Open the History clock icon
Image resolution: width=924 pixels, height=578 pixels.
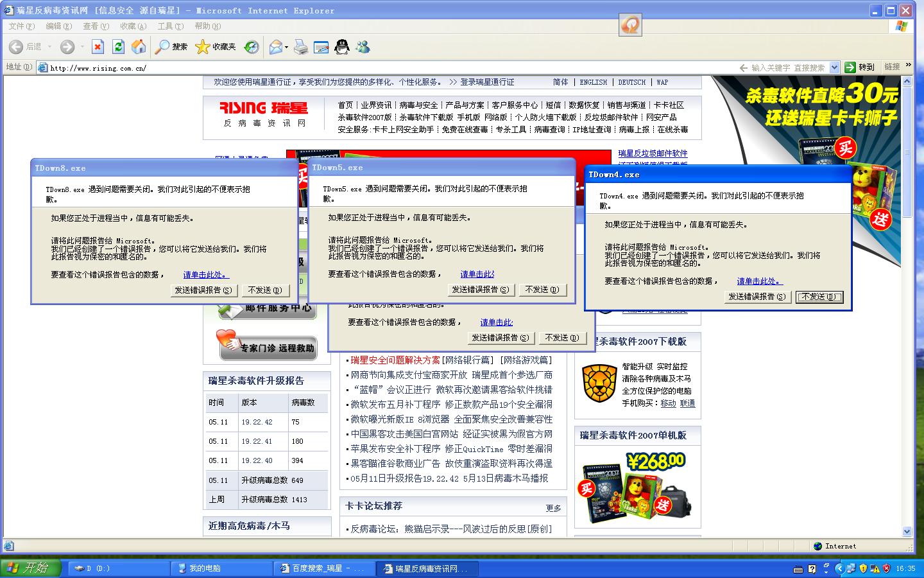point(252,46)
